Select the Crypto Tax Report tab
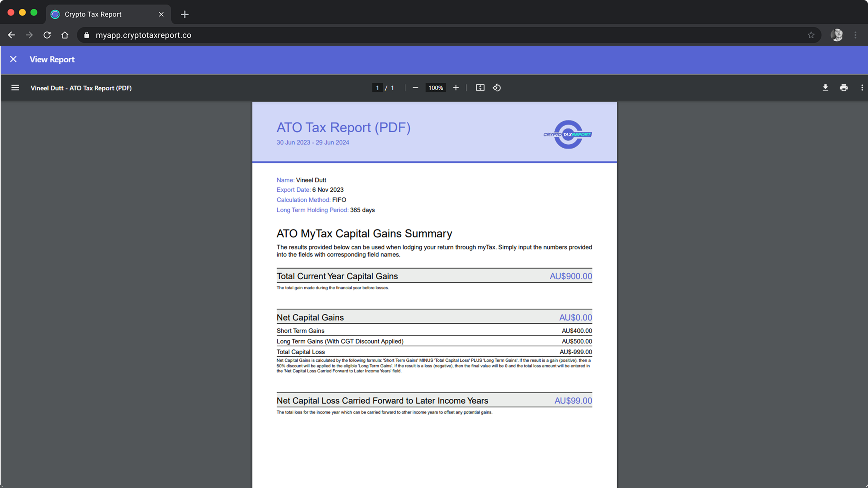The width and height of the screenshot is (868, 488). pyautogui.click(x=108, y=14)
